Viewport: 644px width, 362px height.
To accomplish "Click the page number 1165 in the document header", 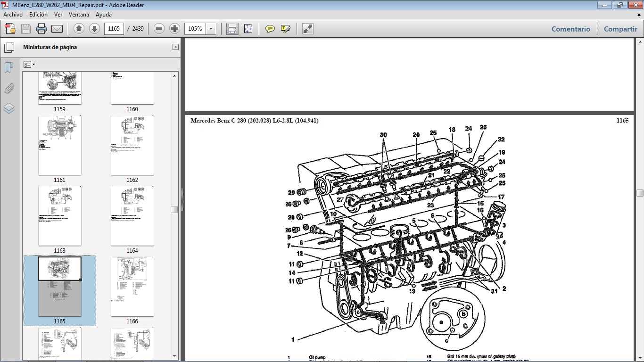I will point(622,121).
